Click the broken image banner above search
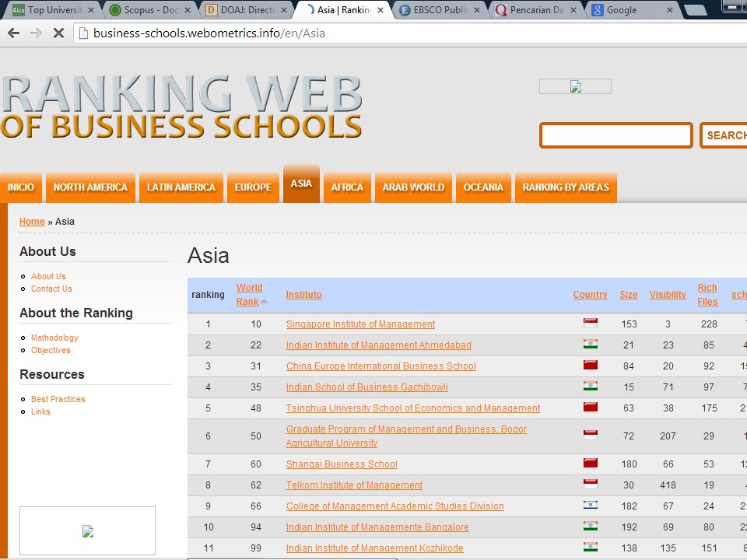This screenshot has height=560, width=747. 575,86
